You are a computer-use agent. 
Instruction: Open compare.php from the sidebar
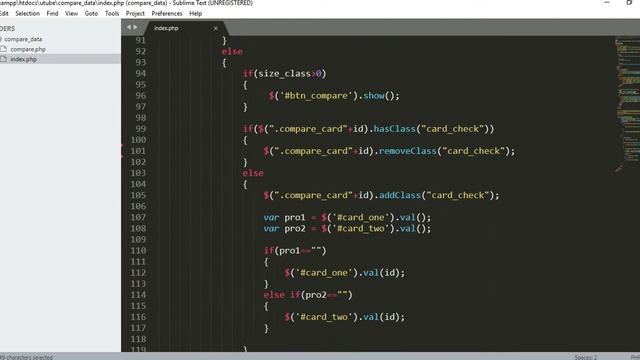[28, 49]
